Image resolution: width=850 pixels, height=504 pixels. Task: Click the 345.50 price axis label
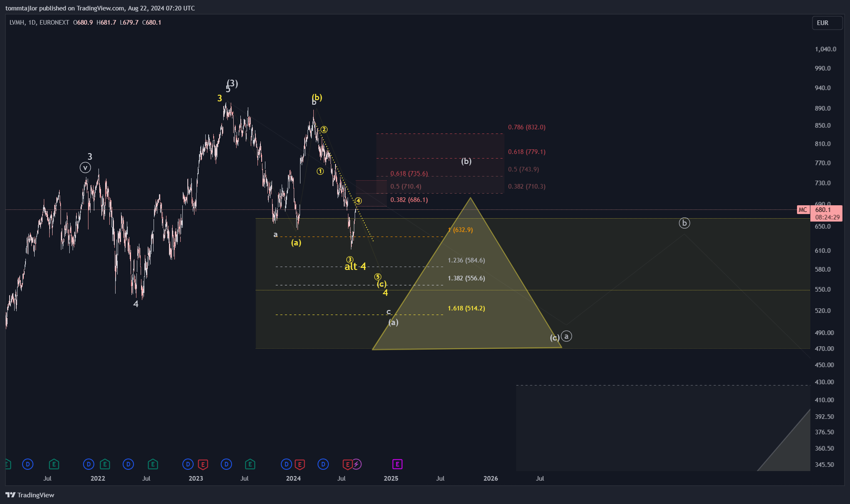[x=824, y=465]
